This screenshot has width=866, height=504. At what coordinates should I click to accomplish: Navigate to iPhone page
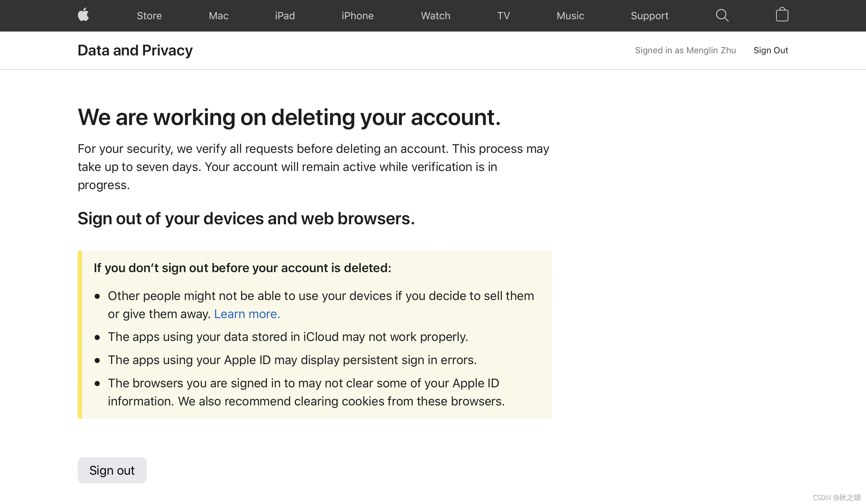[357, 16]
